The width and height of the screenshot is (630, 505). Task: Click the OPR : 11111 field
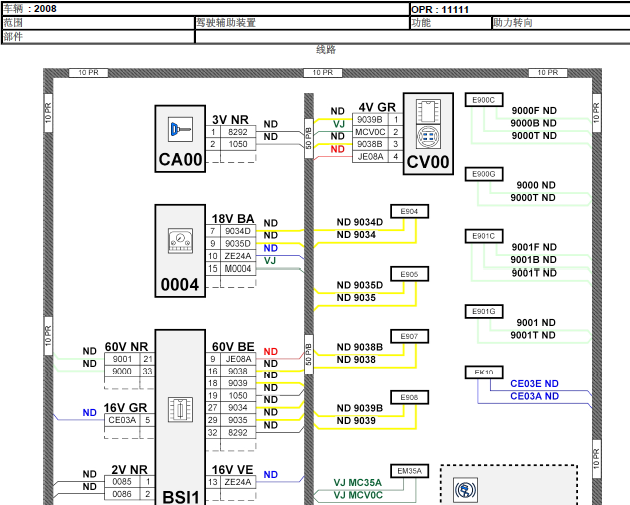tap(441, 8)
